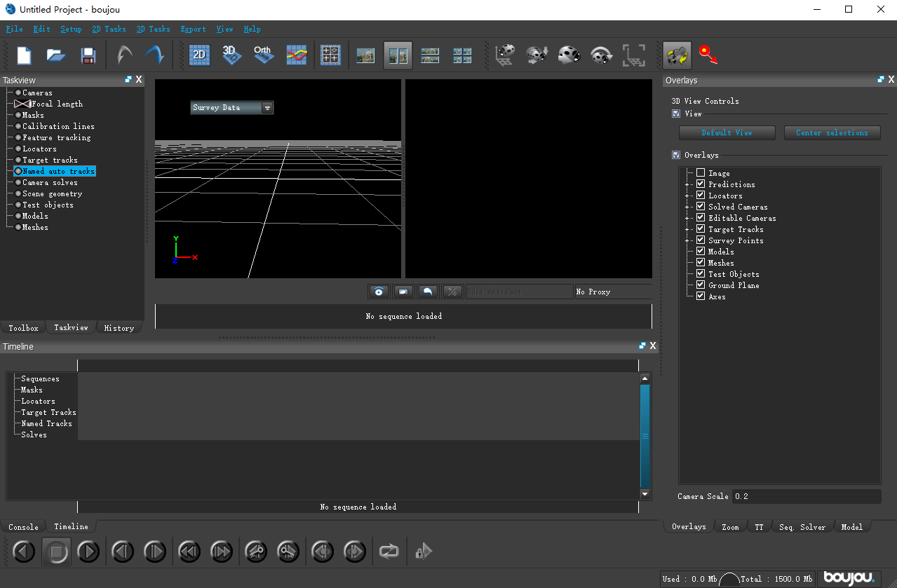Uncheck the Predictions overlay
897x588 pixels.
701,184
